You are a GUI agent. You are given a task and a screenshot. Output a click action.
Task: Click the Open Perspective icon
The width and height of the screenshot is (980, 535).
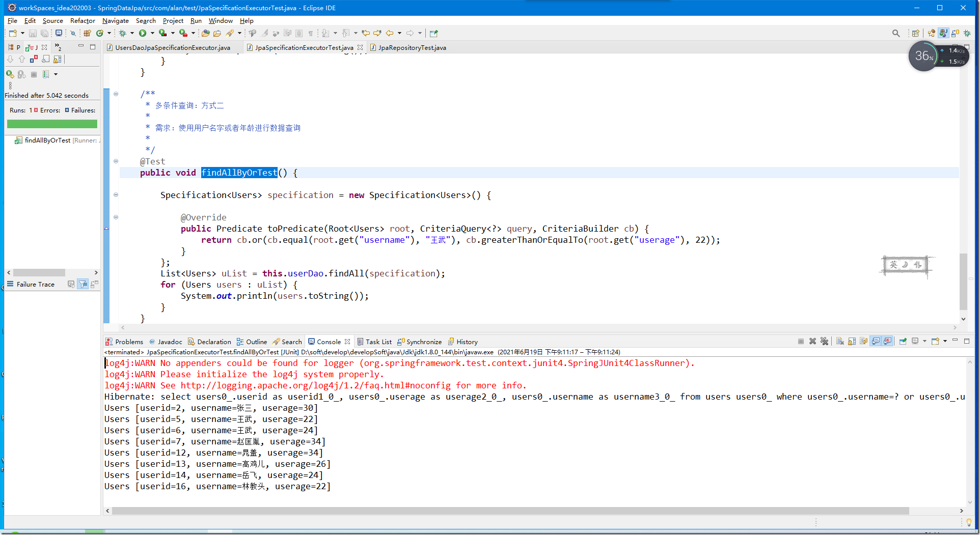916,33
